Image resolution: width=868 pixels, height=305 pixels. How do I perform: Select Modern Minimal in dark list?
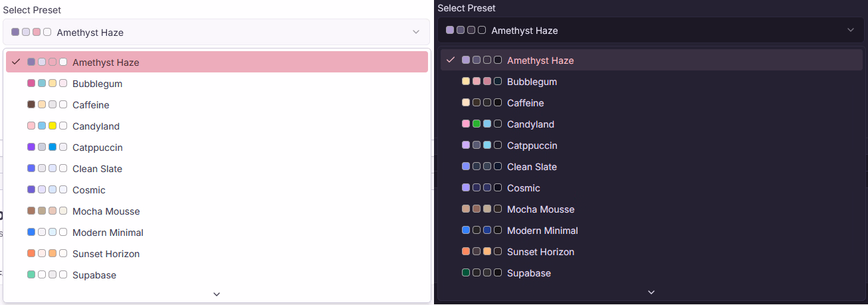[651, 231]
